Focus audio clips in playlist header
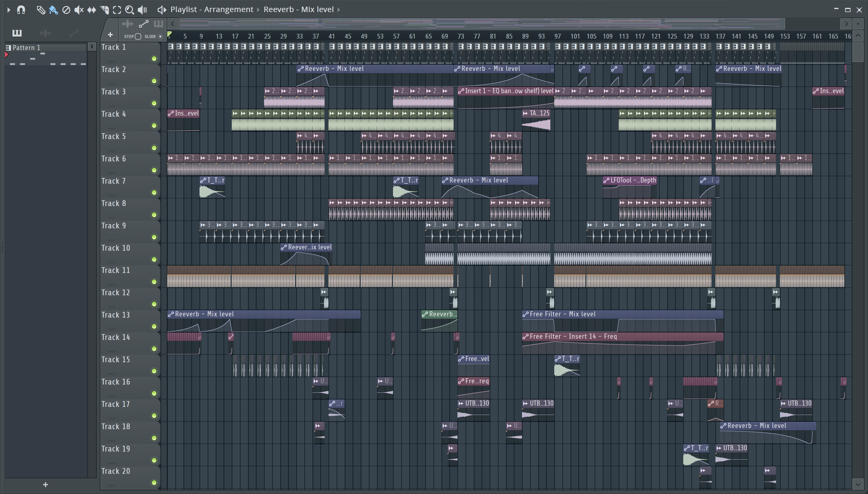The height and width of the screenshot is (494, 868). coord(127,24)
